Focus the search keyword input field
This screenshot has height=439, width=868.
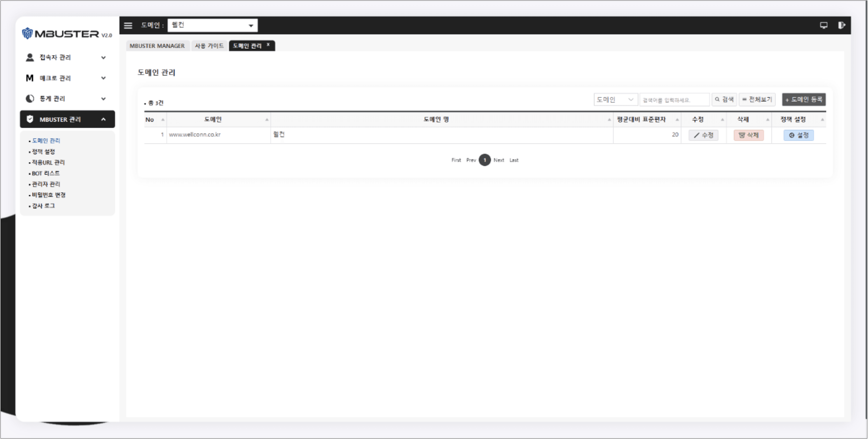tap(675, 100)
